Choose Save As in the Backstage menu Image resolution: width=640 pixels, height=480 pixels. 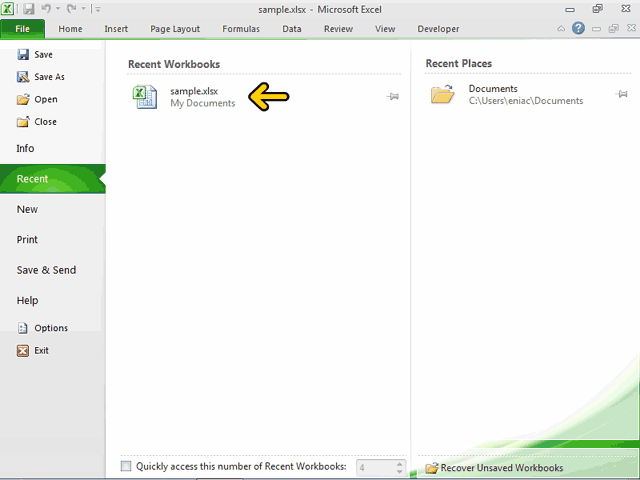pos(41,77)
